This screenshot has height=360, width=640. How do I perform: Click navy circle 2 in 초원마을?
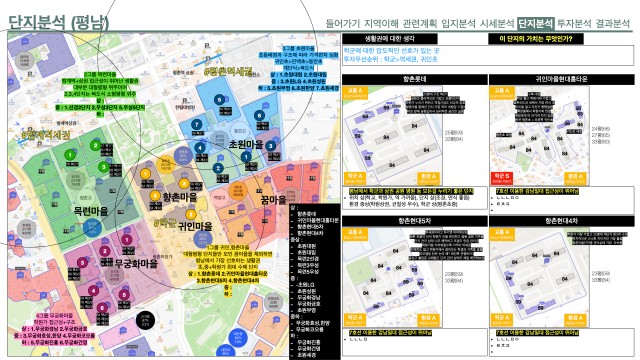tap(218, 168)
